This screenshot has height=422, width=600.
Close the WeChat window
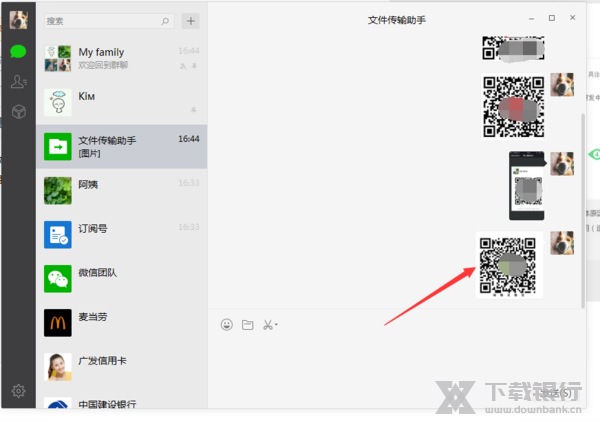click(572, 18)
